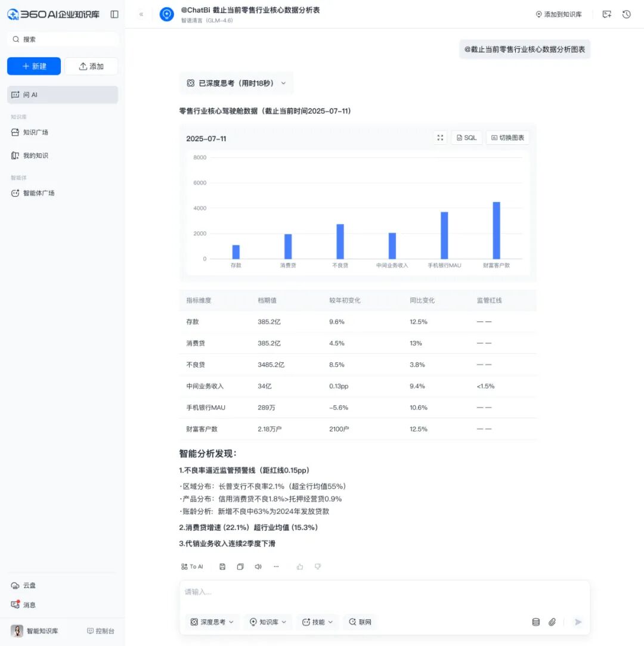Collapse the sidebar with the double-chevron arrow
Screen dimensions: 644x646
pyautogui.click(x=141, y=14)
